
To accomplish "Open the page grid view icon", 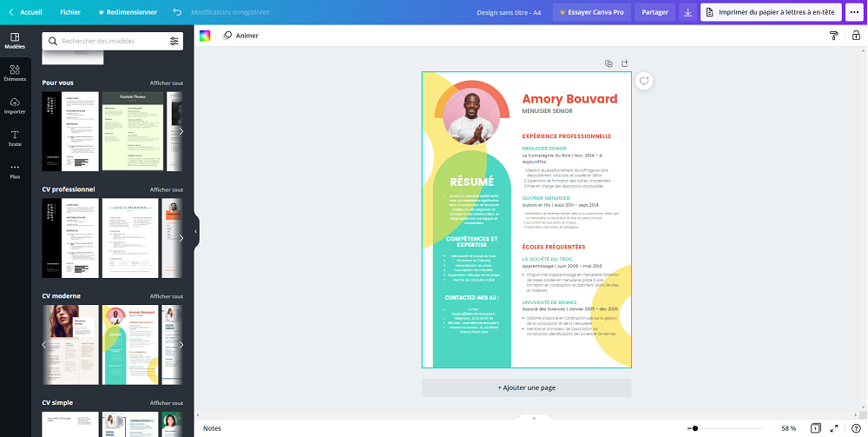I will 815,428.
